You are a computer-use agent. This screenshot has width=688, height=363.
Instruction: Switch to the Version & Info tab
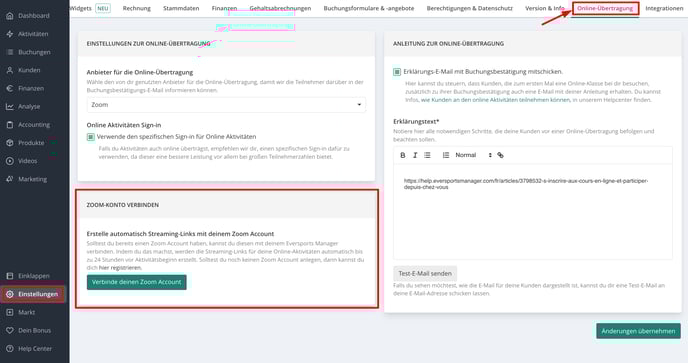pos(545,8)
